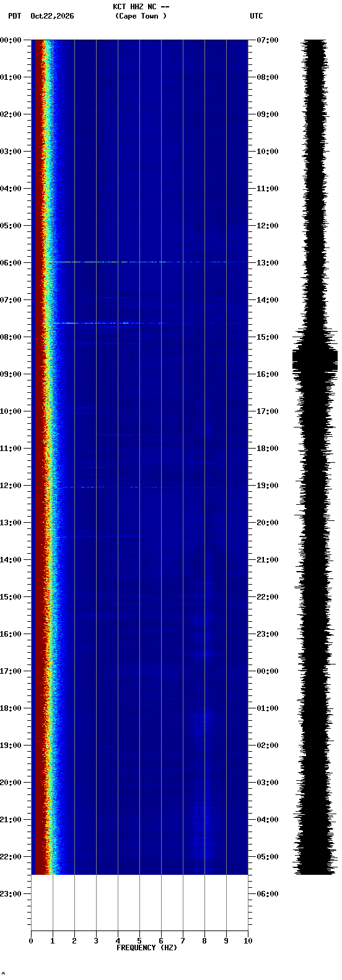342x980 pixels.
Task: Click the 'PDT' timezone label
Action: tap(14, 16)
